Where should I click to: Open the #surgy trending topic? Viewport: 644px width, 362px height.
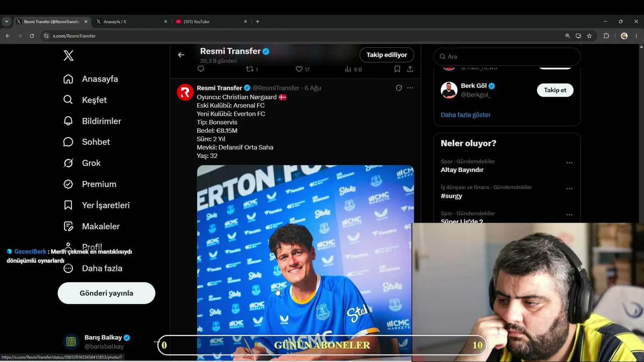(x=451, y=196)
